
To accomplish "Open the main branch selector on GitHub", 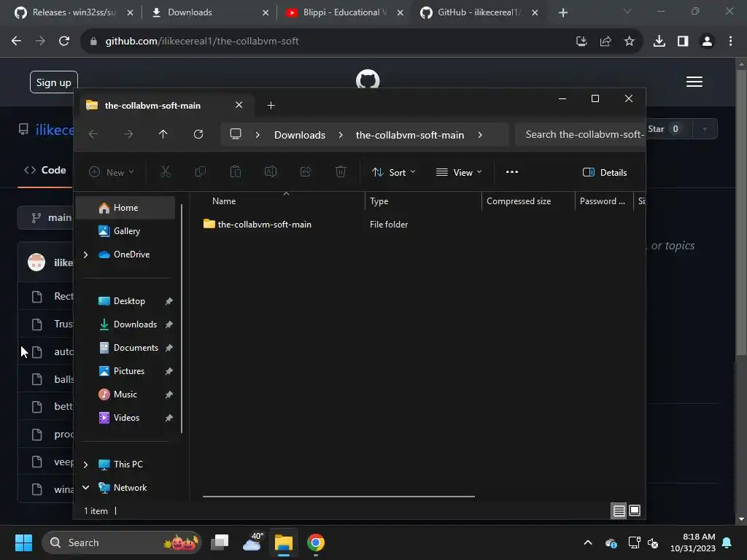I will (47, 217).
